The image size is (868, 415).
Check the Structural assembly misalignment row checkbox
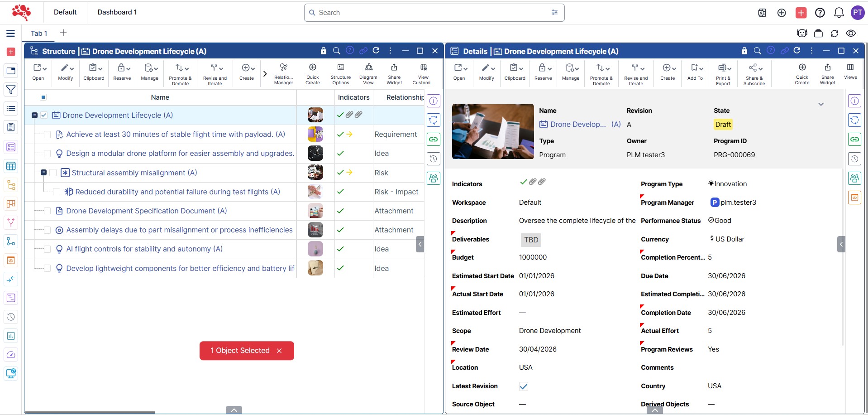point(53,173)
